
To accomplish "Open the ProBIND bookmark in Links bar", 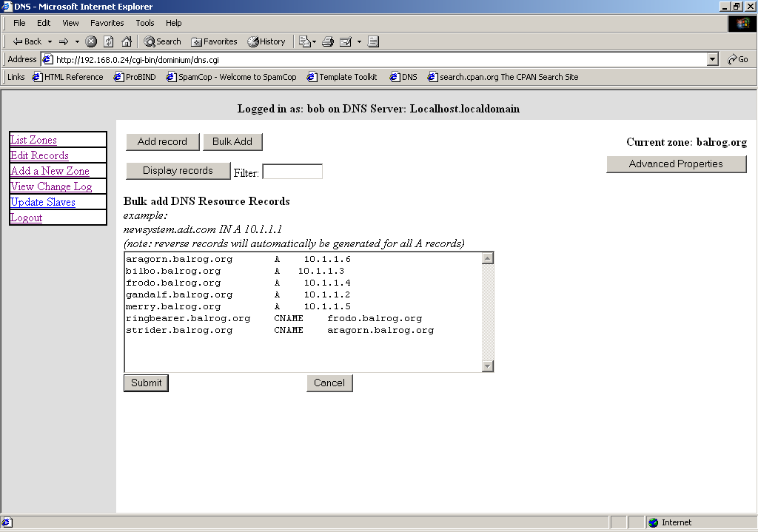I will 135,77.
